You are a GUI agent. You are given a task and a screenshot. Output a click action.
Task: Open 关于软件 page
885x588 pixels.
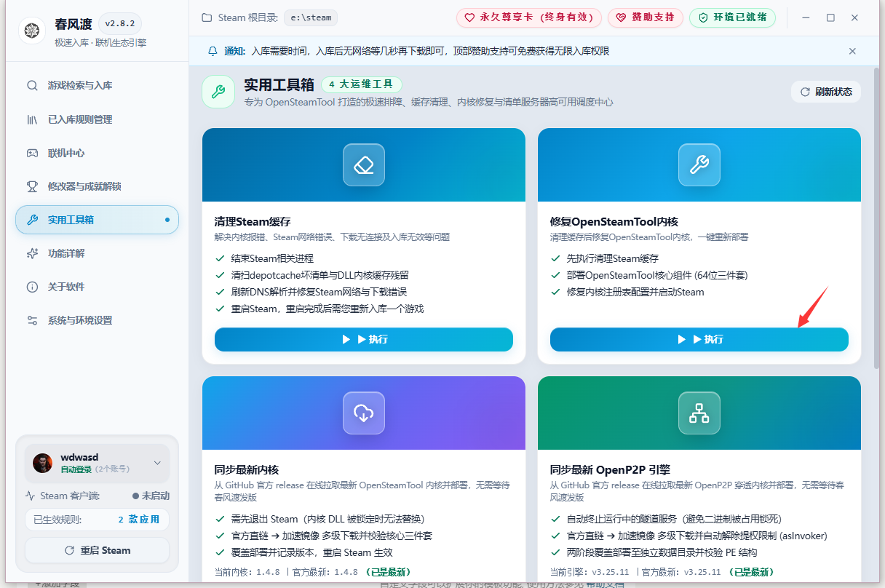(x=97, y=287)
